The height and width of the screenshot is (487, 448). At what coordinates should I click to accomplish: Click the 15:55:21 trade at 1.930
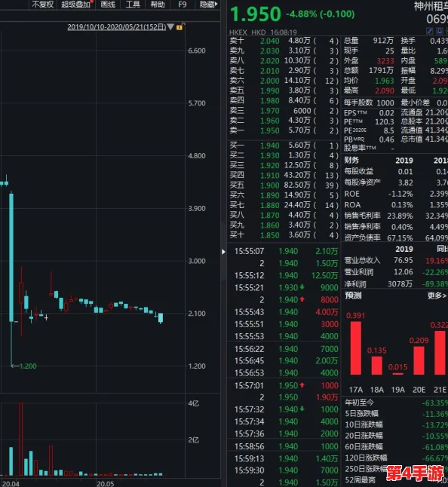click(286, 288)
